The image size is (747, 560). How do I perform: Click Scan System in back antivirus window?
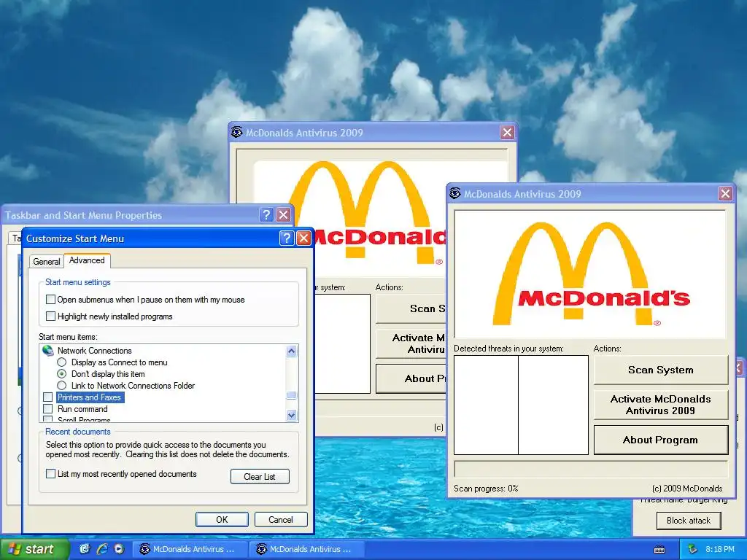(x=411, y=308)
